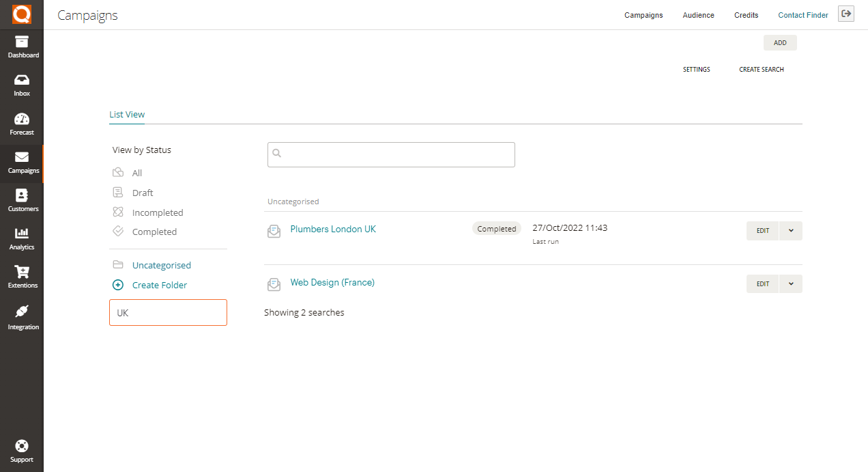Viewport: 868px width, 472px height.
Task: Click inside the search input box
Action: point(391,154)
